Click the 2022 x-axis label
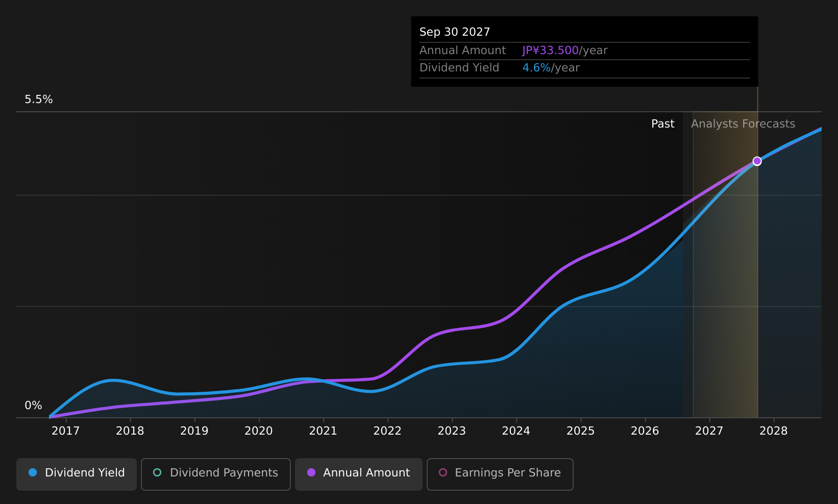The image size is (838, 504). coord(387,431)
